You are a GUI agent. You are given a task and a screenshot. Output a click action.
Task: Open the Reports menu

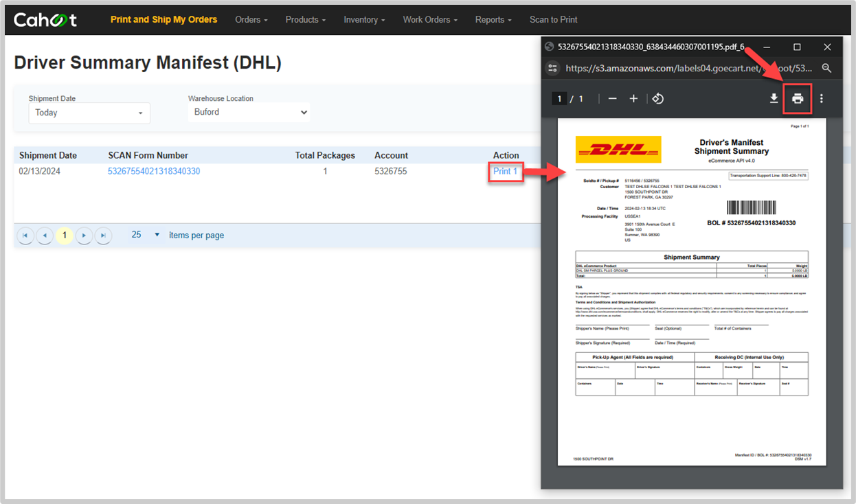494,20
